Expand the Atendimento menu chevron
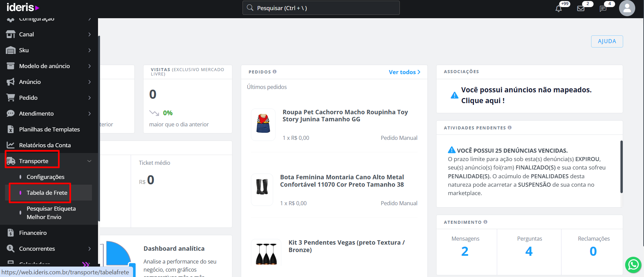 point(90,114)
